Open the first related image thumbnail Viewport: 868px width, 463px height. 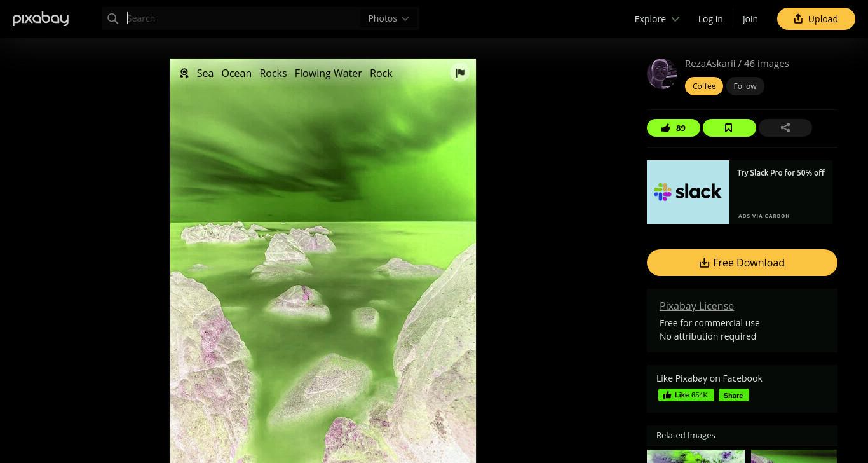point(696,456)
